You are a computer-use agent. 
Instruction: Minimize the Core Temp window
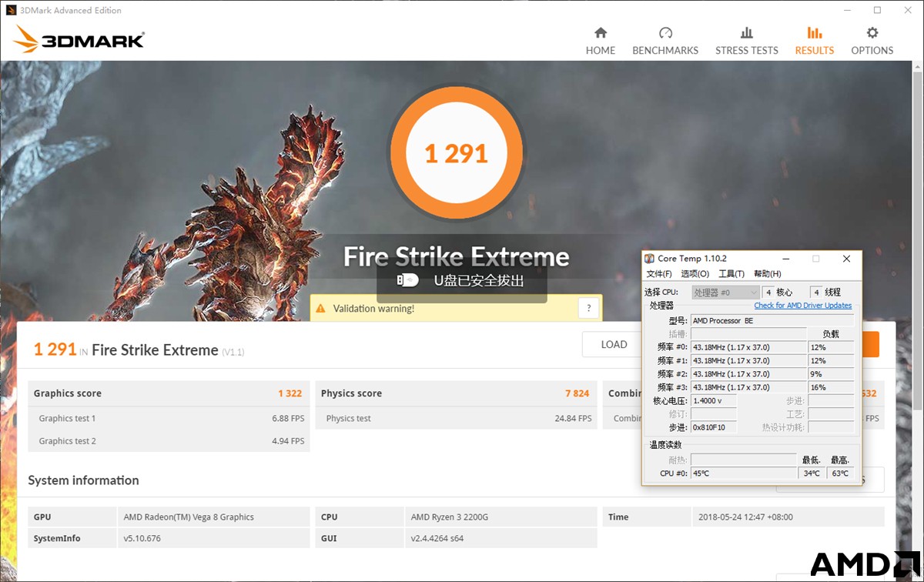click(x=786, y=259)
